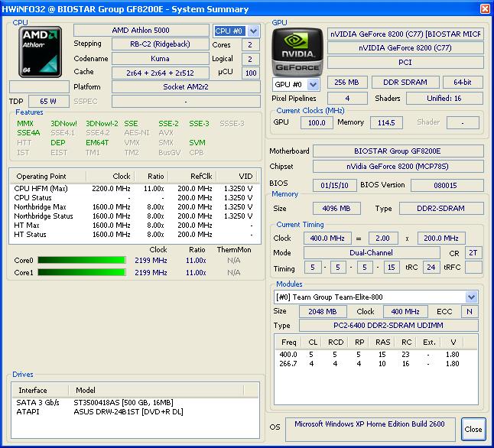Click the 4096 MB memory size field
This screenshot has height=448, width=494.
(336, 208)
